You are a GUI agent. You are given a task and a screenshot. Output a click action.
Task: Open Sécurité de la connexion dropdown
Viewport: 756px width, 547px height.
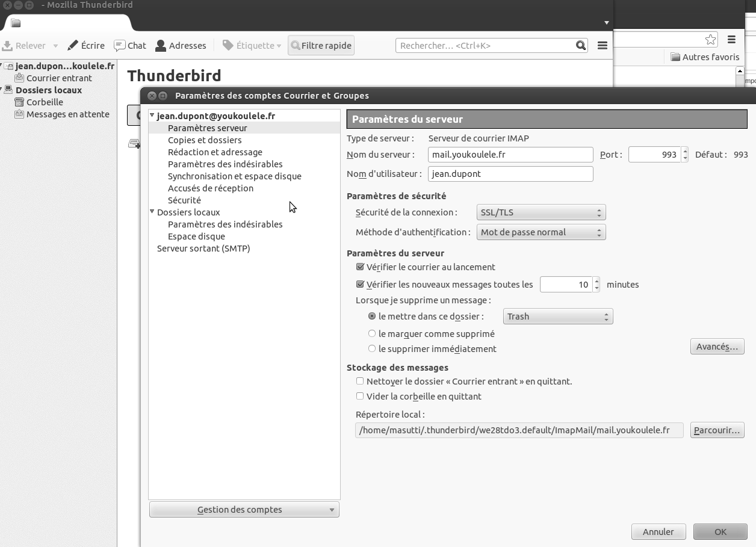(541, 212)
